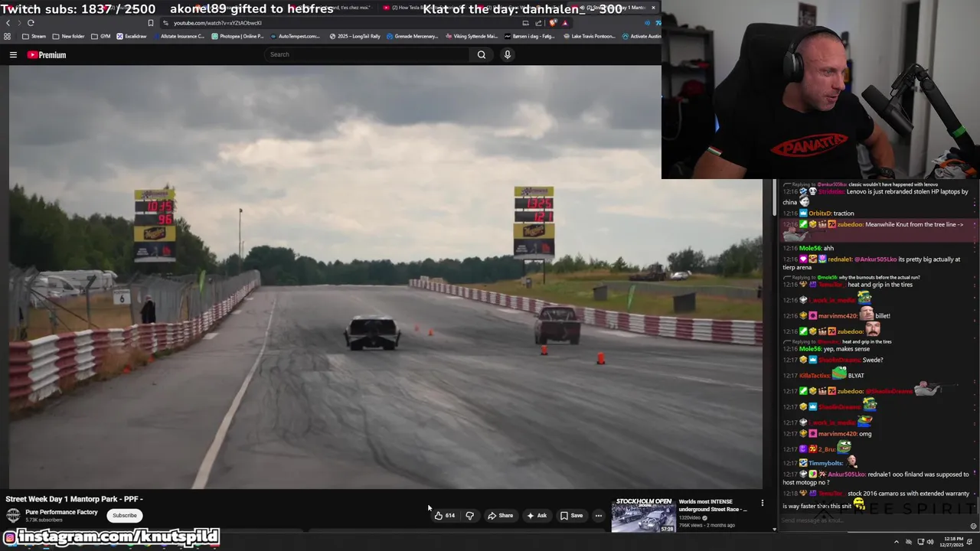Open the Stockholm Open recommended video thumbnail
The width and height of the screenshot is (980, 551).
643,515
